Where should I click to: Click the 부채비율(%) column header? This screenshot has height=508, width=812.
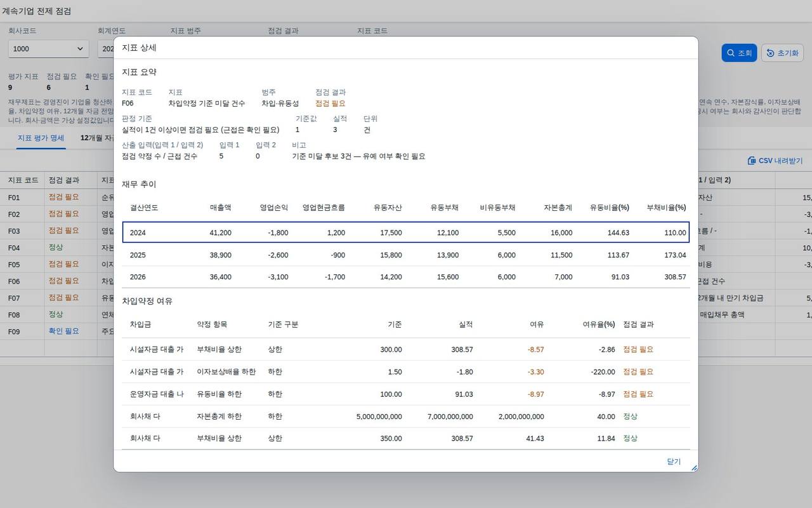(666, 207)
